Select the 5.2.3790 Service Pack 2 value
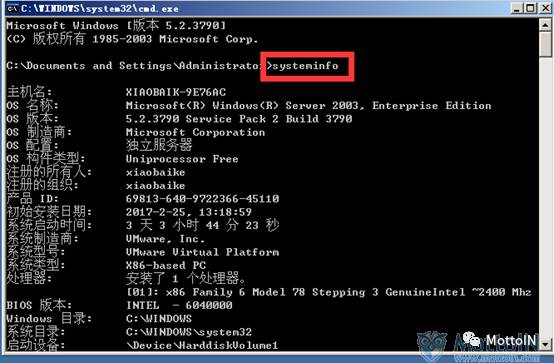 tap(239, 119)
